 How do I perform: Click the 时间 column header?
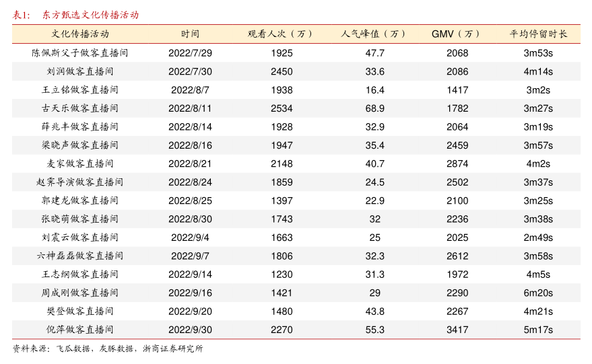pyautogui.click(x=190, y=34)
